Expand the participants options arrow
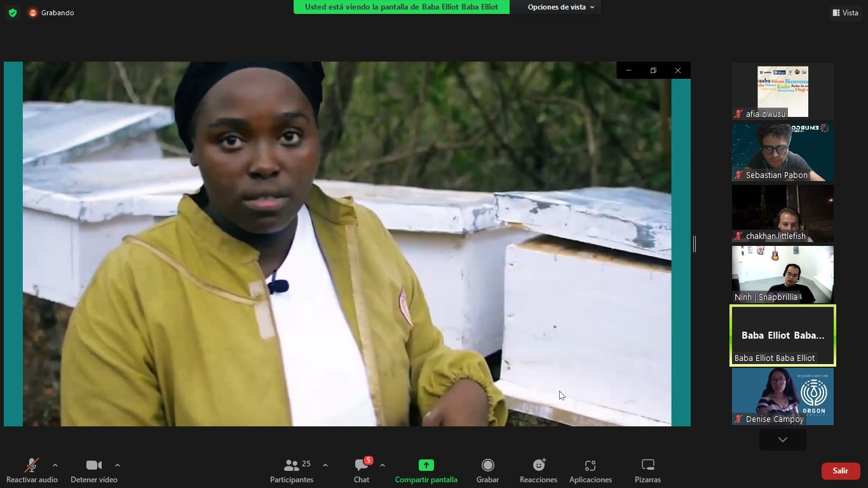Viewport: 868px width, 488px height. pos(325,465)
